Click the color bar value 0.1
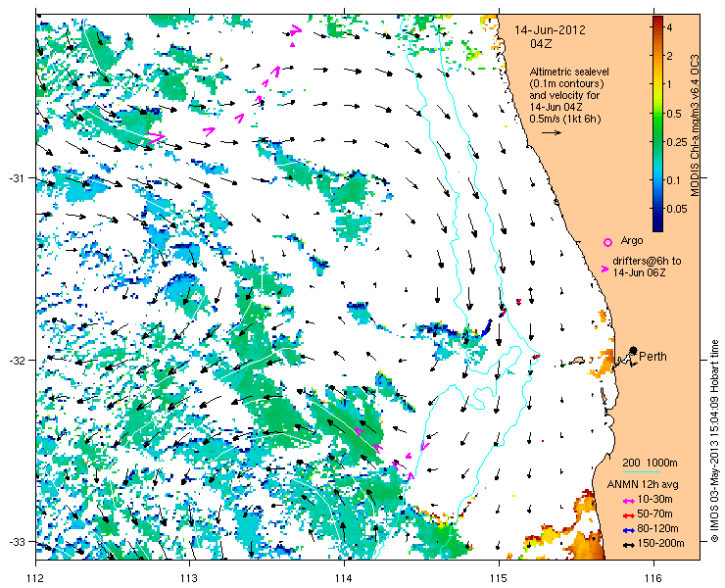The image size is (725, 588). click(x=672, y=180)
